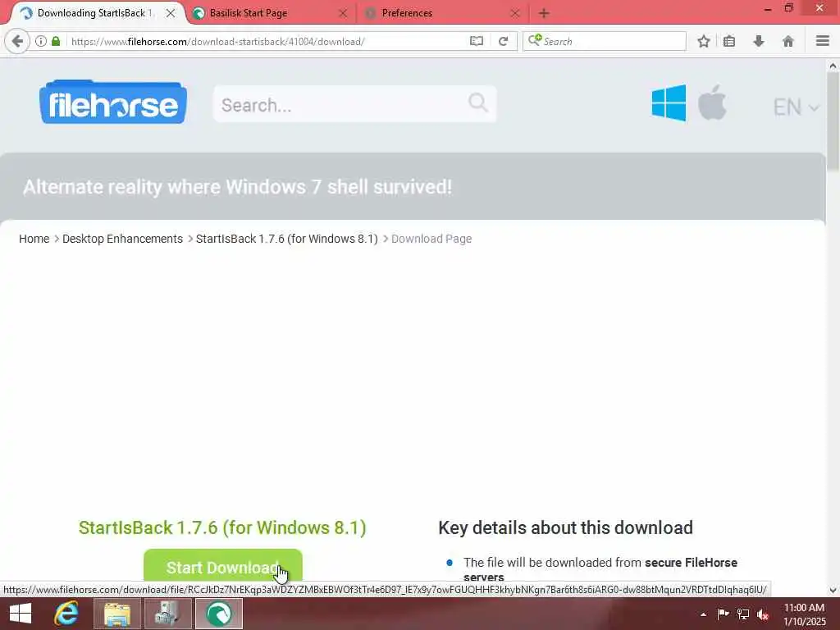Close the Downloading StartIsBack tab
The height and width of the screenshot is (630, 840).
pyautogui.click(x=171, y=13)
